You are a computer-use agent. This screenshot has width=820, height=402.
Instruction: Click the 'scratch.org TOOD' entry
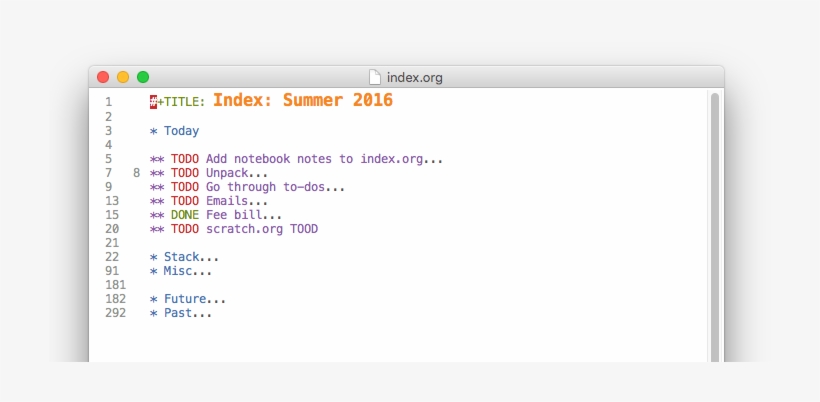234,229
